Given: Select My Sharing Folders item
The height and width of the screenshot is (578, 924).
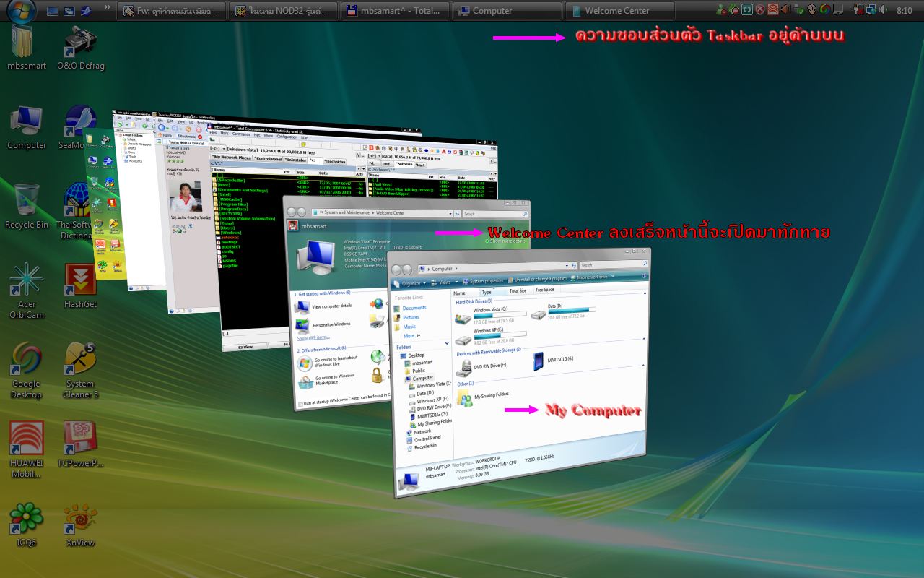Looking at the screenshot, I should tap(484, 396).
